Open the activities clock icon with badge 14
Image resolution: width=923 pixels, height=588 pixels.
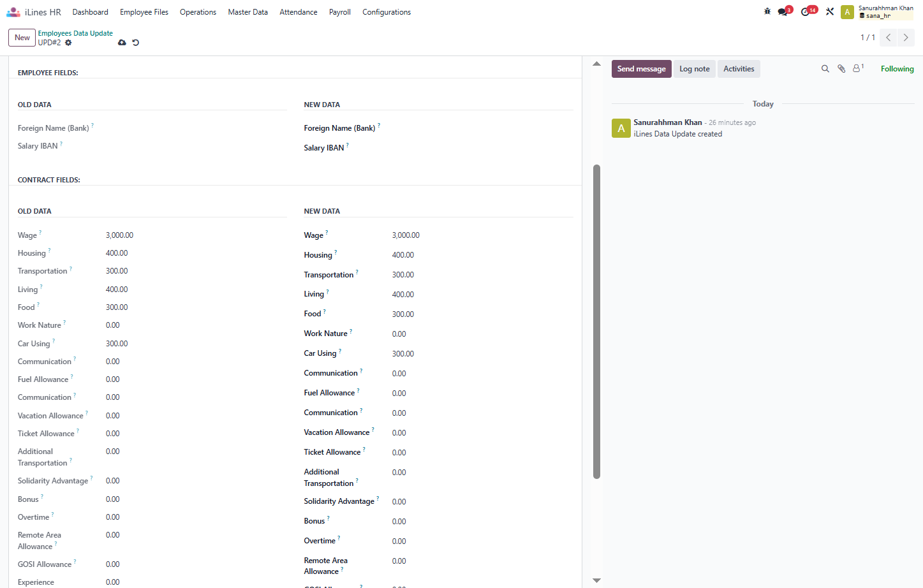point(808,11)
